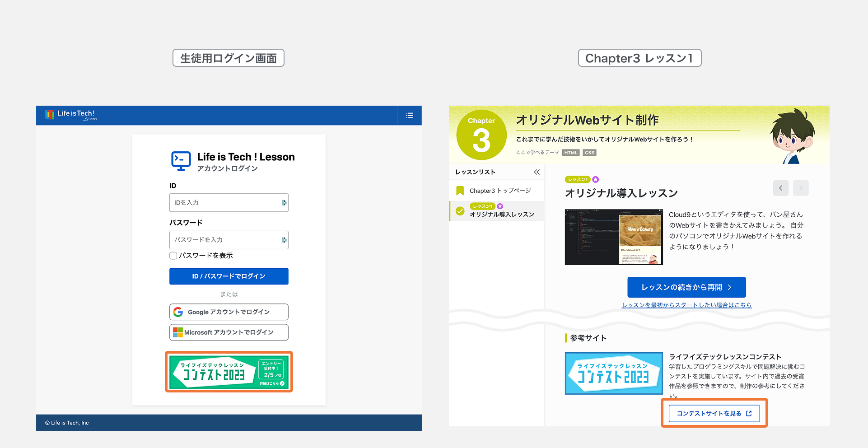Sign in with the Google アカウントでログイン button
Screen dimensions: 868x448
(x=229, y=312)
